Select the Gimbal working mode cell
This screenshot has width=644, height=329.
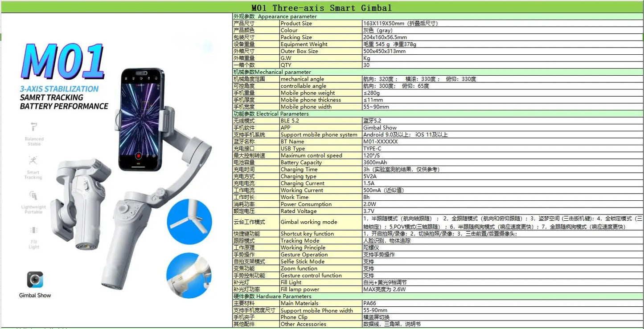(x=321, y=222)
